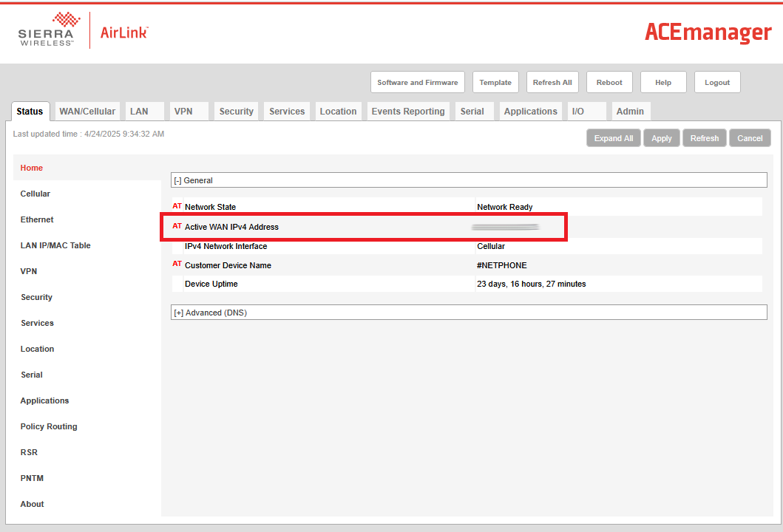Click the #NETPHONE device name value
The width and height of the screenshot is (783, 532).
(502, 265)
